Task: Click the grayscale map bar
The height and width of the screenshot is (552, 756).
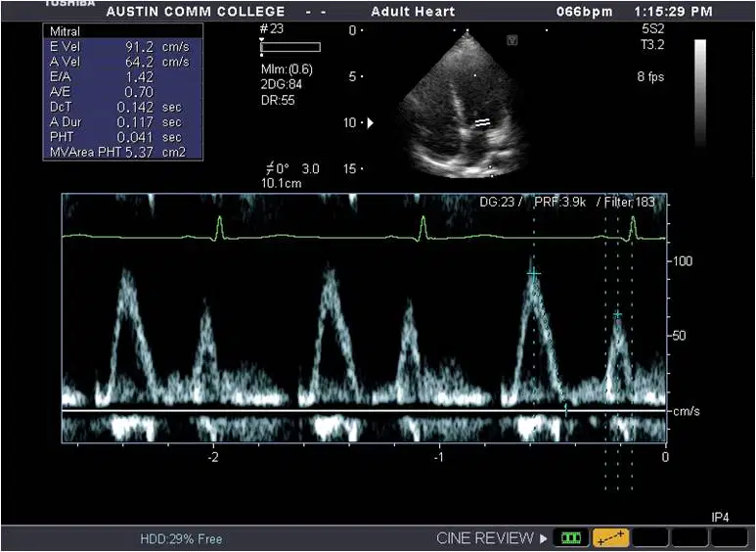Action: point(700,93)
